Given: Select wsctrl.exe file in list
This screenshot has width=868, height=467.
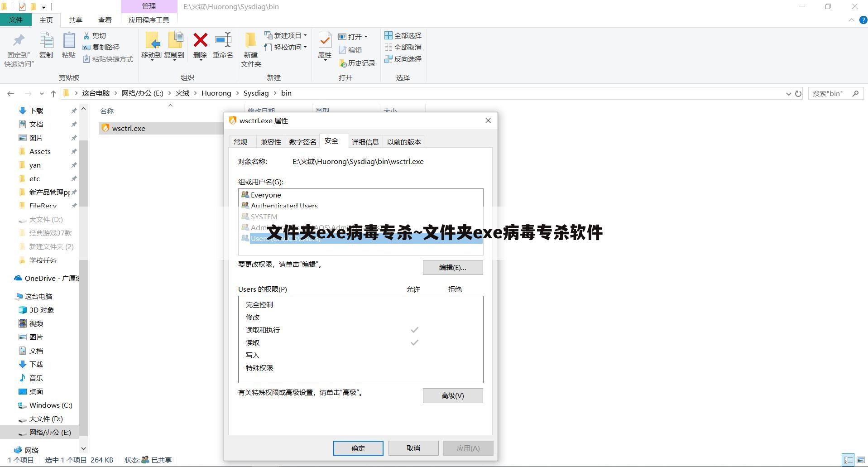Looking at the screenshot, I should [129, 128].
